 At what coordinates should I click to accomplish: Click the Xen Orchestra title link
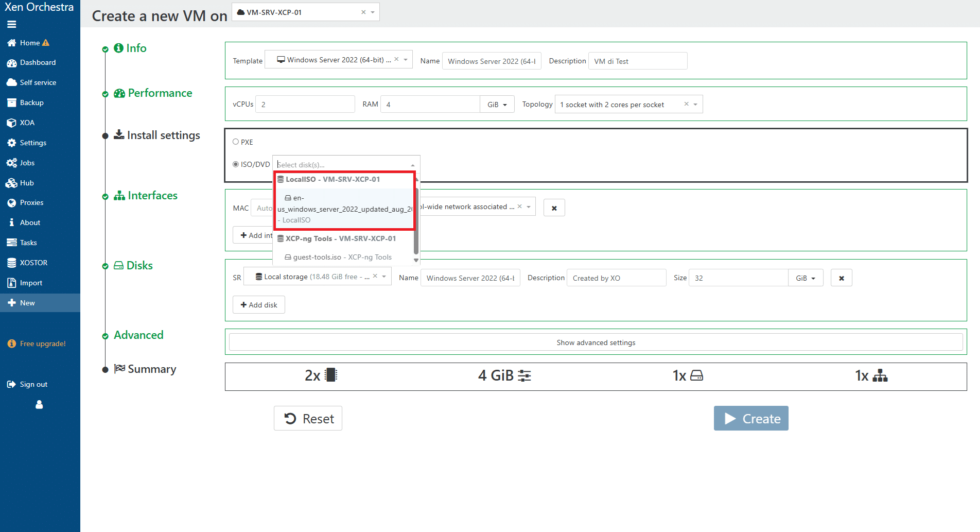click(39, 7)
